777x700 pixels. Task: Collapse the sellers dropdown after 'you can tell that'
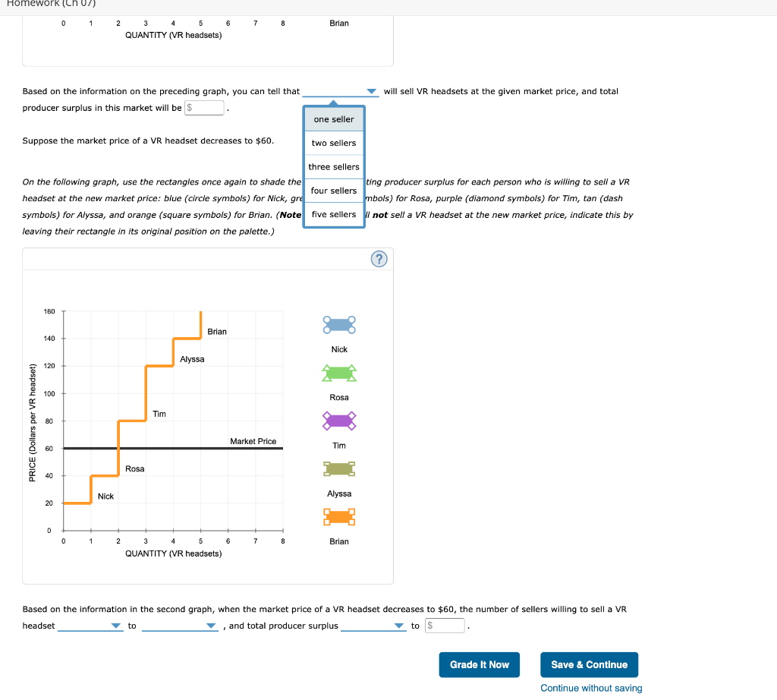[x=341, y=91]
